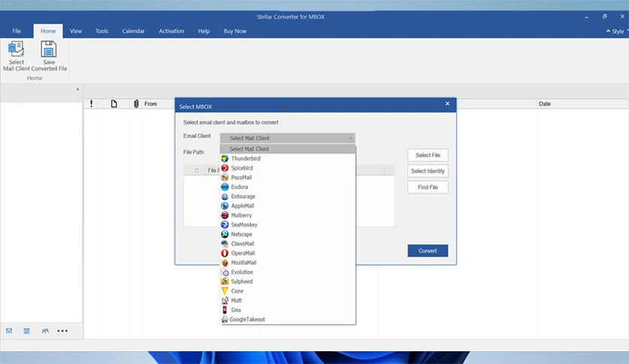Image resolution: width=629 pixels, height=364 pixels.
Task: Sort by importance exclamation column
Action: [91, 104]
